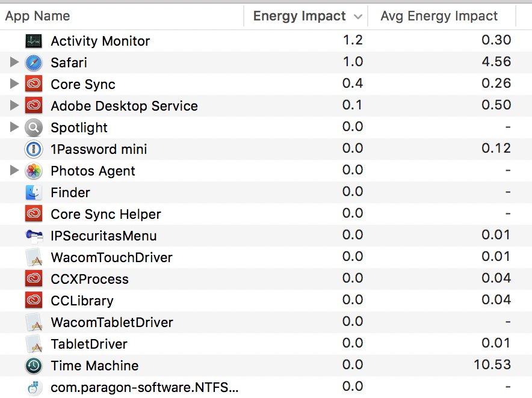Expand the Adobe Desktop Service disclosure triangle
The image size is (532, 398).
(14, 105)
